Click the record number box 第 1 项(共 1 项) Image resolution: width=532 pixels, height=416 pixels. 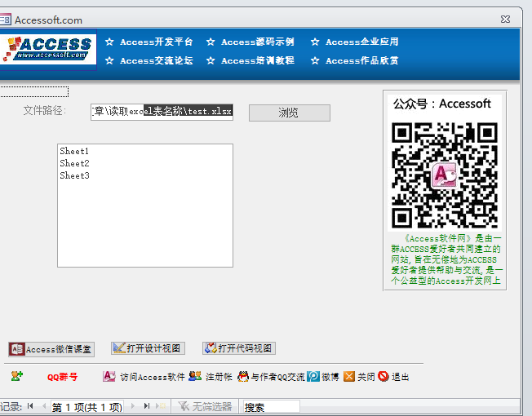[x=86, y=407]
